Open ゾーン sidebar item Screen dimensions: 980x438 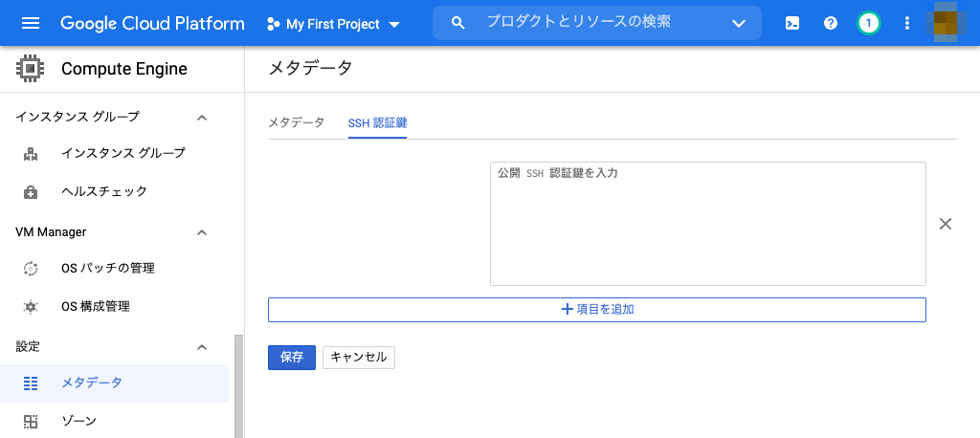point(115,421)
